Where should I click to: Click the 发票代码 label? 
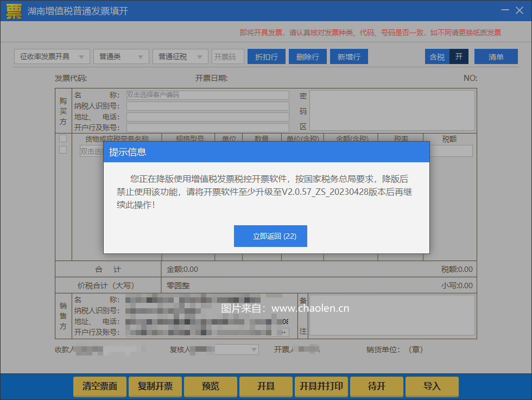click(71, 78)
